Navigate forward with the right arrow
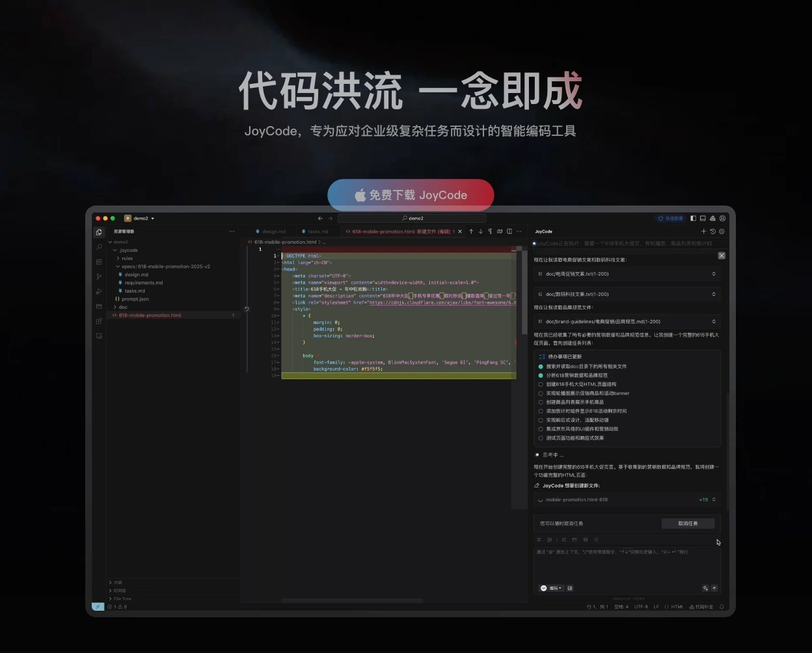Viewport: 812px width, 653px height. [330, 219]
